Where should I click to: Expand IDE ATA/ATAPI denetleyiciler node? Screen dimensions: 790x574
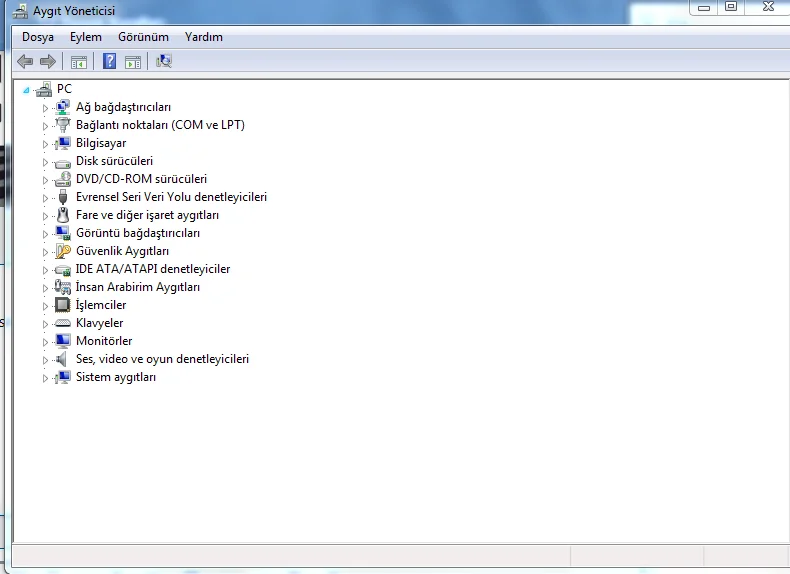pyautogui.click(x=45, y=270)
